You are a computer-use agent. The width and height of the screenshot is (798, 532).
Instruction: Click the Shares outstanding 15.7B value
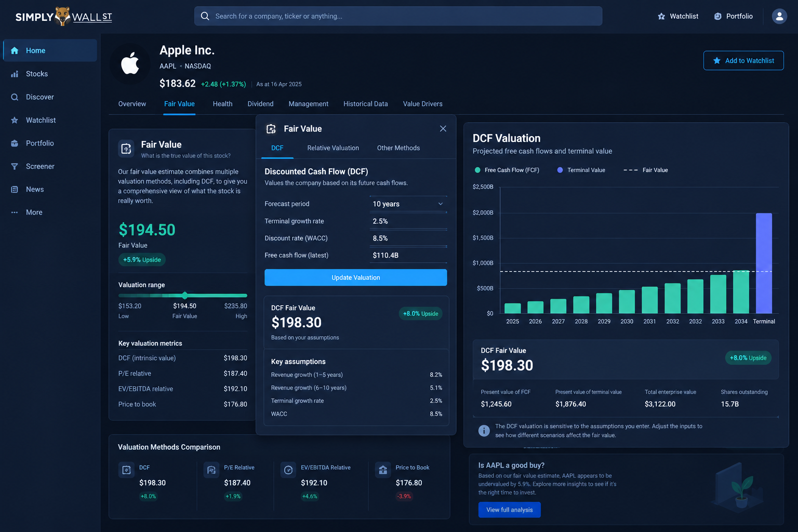tap(730, 404)
